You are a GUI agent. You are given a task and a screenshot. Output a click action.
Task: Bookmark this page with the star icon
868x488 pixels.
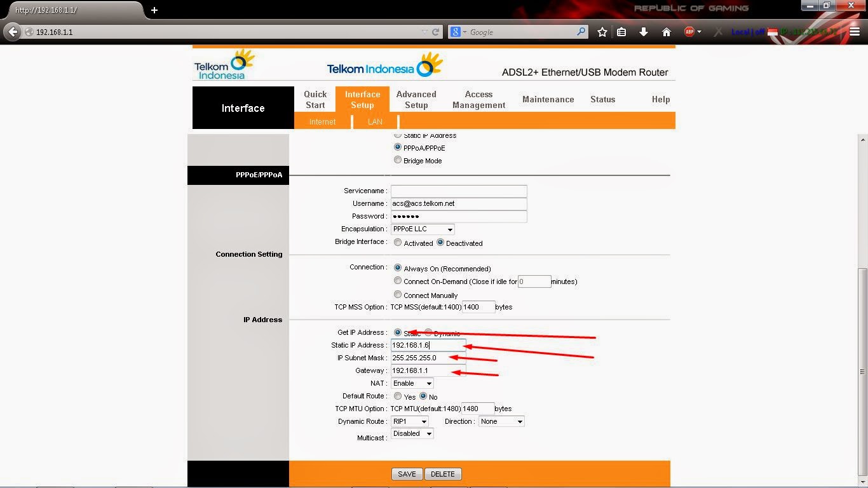(x=602, y=32)
